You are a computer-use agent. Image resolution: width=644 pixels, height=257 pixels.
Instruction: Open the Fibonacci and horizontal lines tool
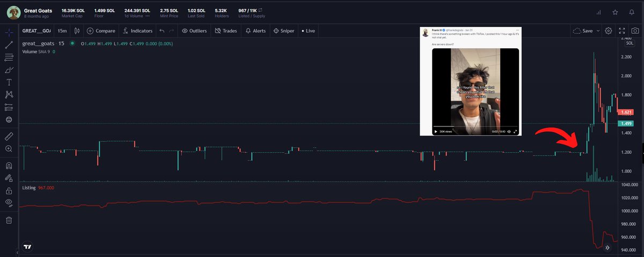[9, 57]
